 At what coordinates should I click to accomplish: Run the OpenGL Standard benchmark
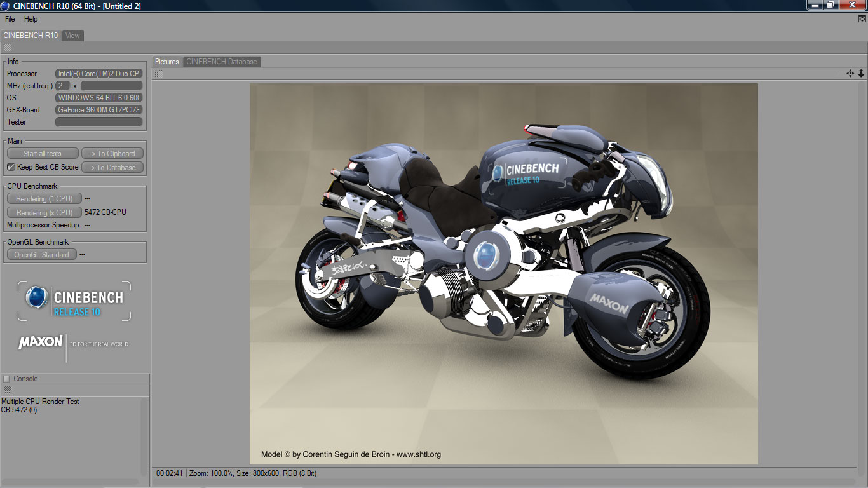(42, 255)
